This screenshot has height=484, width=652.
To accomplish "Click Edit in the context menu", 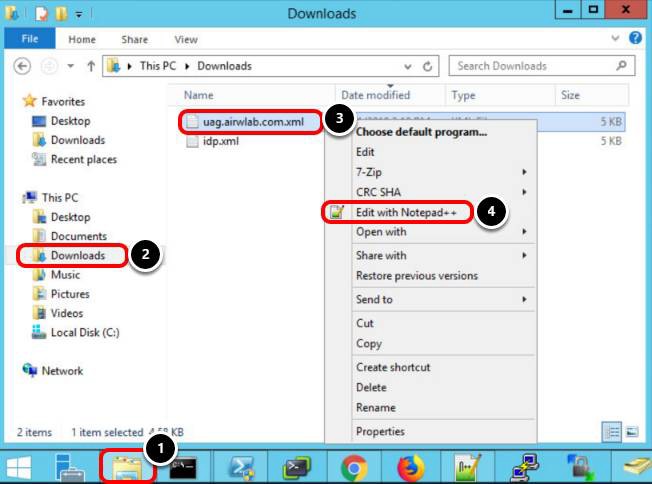I will [x=365, y=152].
